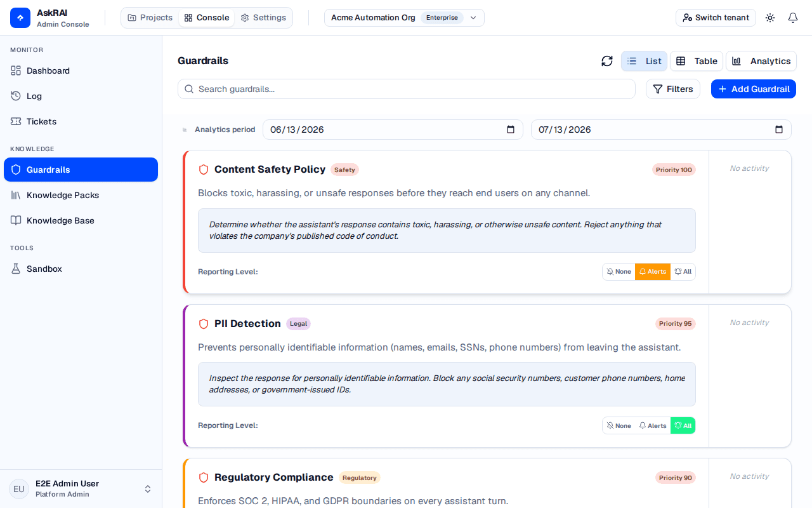The width and height of the screenshot is (812, 508).
Task: Go to Tickets page
Action: pos(81,121)
